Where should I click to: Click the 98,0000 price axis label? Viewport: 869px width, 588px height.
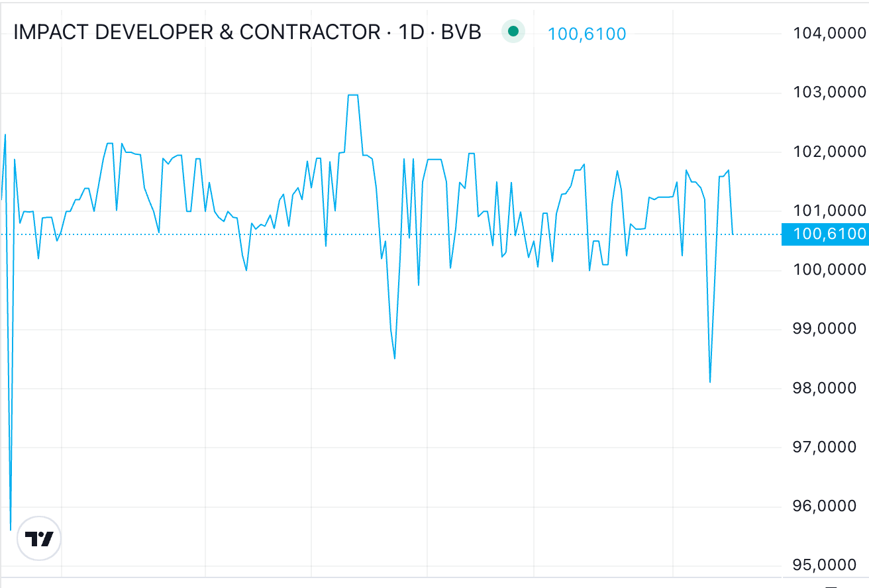click(x=829, y=388)
